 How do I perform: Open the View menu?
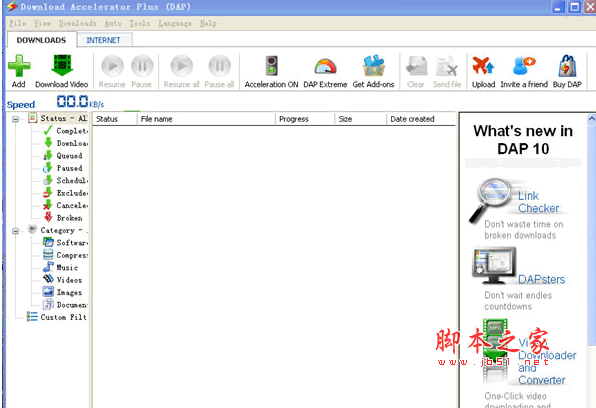pos(42,24)
